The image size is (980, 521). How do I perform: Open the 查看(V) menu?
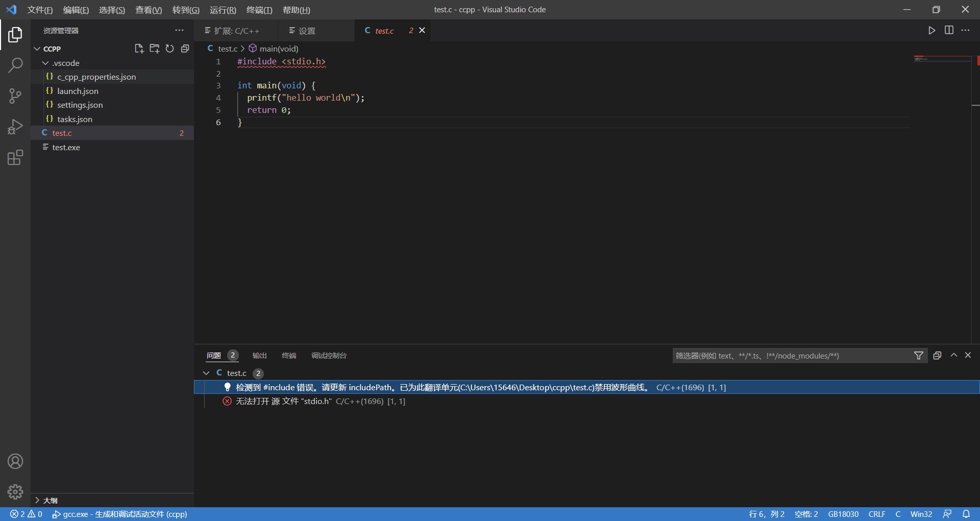click(x=148, y=10)
